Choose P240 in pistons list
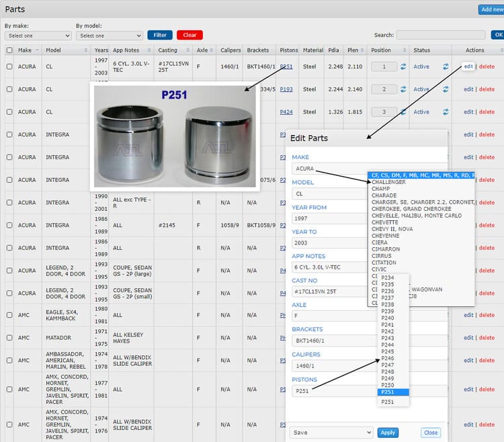Screen dimensions: 504x442 coord(387,318)
